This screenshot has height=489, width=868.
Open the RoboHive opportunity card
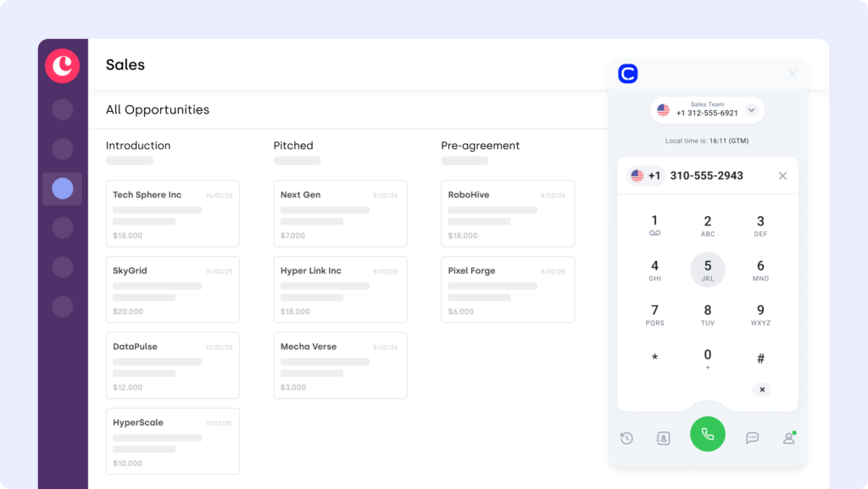point(508,213)
